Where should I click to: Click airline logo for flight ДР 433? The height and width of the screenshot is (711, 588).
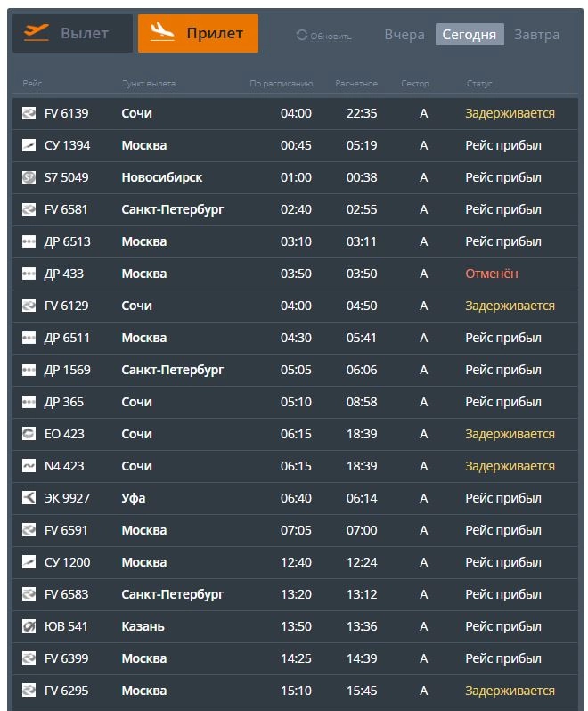(x=29, y=274)
